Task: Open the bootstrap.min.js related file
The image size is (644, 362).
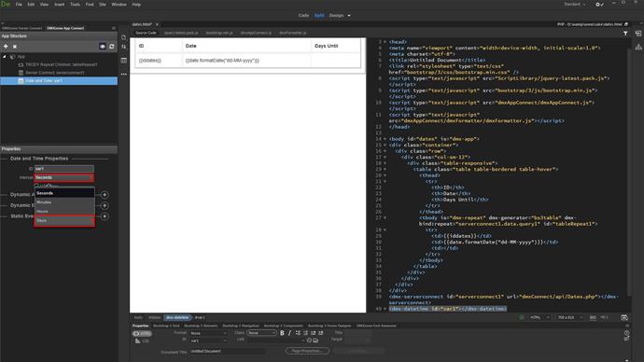Action: coord(219,33)
